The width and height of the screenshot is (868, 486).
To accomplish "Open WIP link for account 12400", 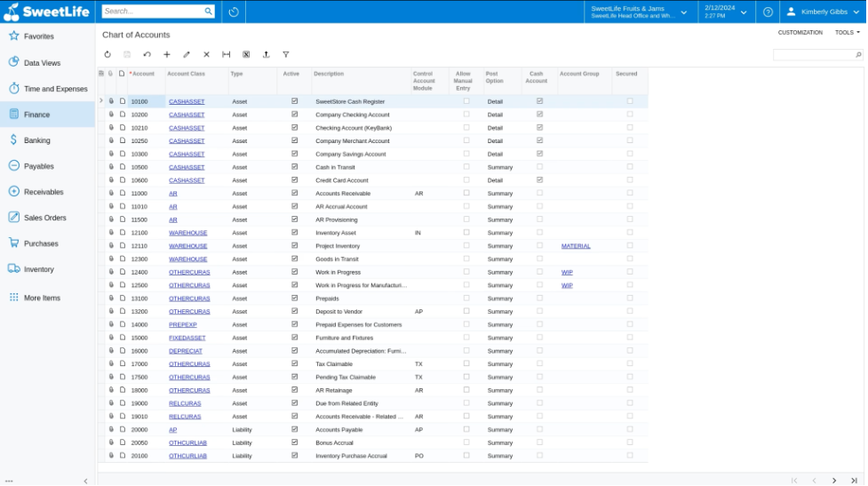I will [x=567, y=273].
